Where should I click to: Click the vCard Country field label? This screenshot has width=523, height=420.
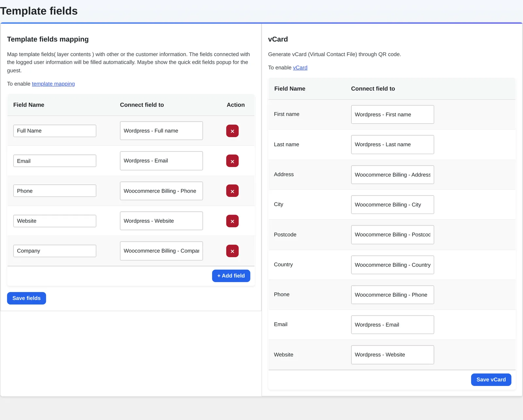[283, 264]
